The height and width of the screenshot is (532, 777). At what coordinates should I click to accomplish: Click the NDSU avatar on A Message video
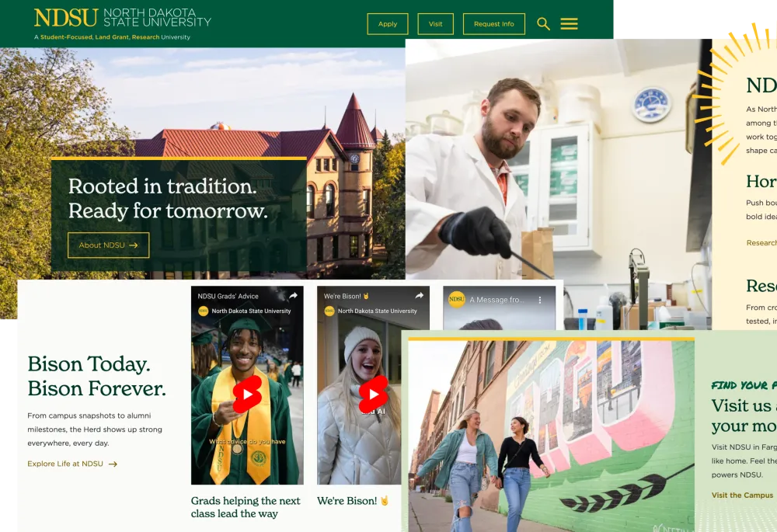pos(456,299)
